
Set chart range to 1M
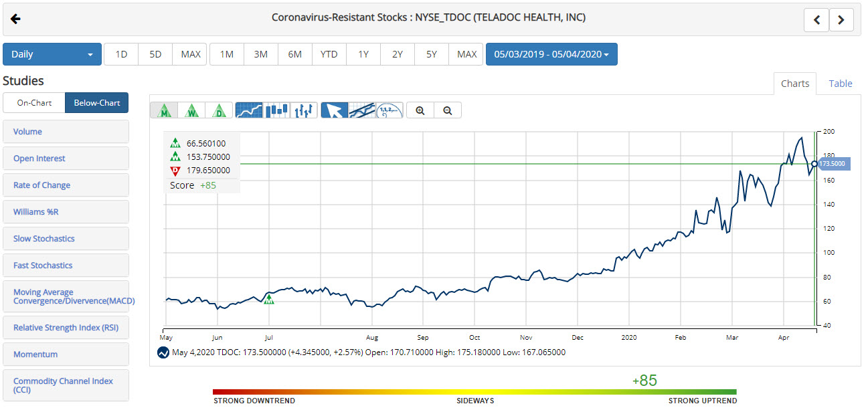[x=227, y=54]
